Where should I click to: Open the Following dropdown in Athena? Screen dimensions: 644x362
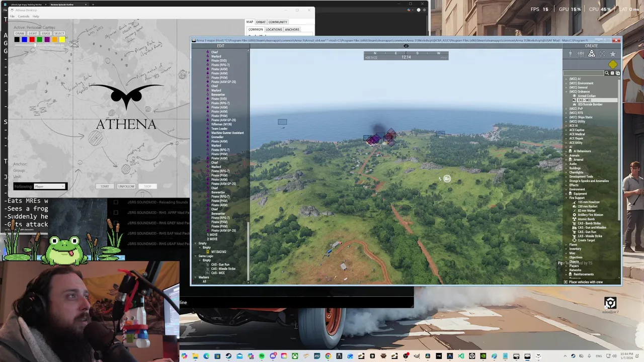pos(49,187)
